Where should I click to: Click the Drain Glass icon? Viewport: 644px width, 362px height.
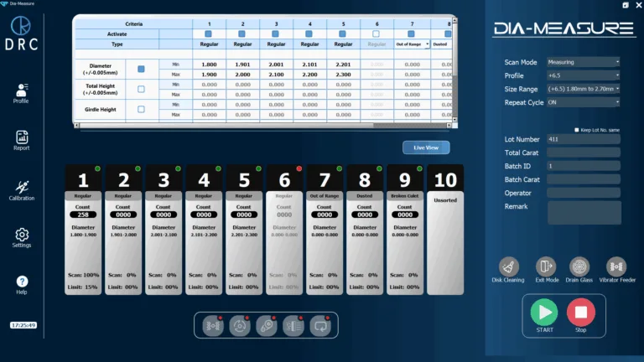(x=579, y=266)
